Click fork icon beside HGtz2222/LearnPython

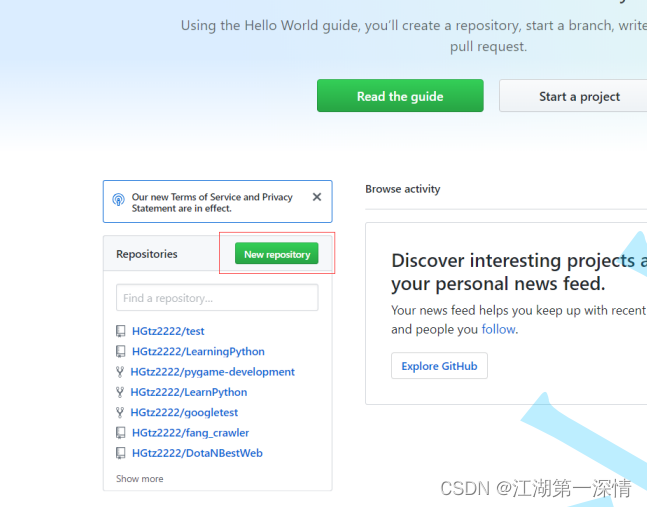[120, 392]
